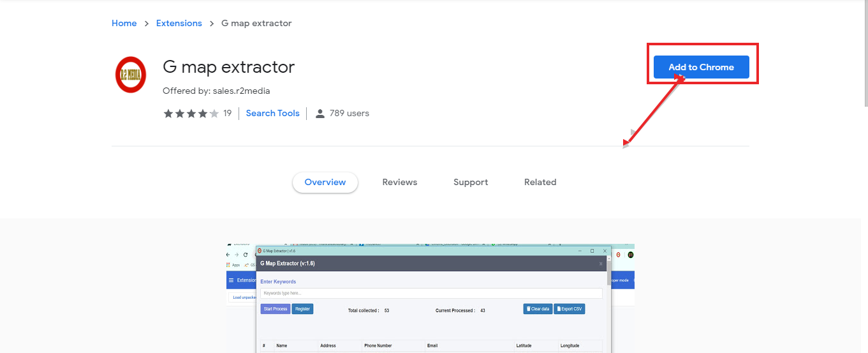Viewport: 868px width, 353px height.
Task: Open the Support tab
Action: click(x=471, y=182)
